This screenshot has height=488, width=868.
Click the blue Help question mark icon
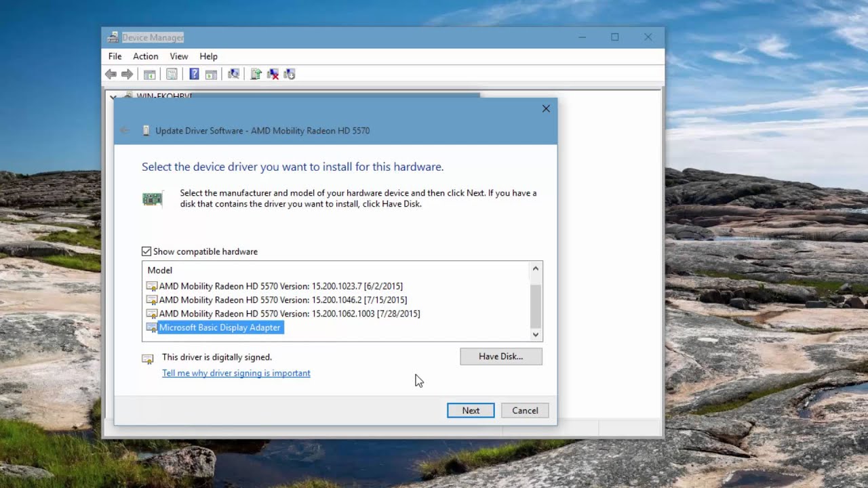coord(194,74)
